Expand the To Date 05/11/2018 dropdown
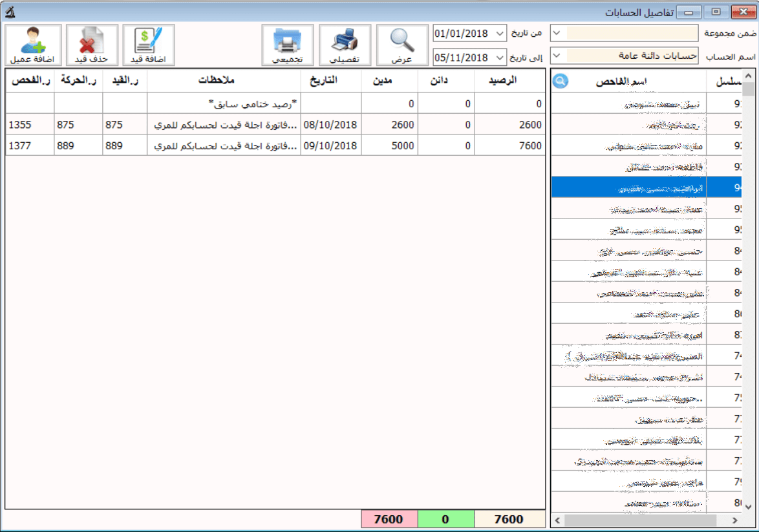The width and height of the screenshot is (759, 532). (500, 58)
